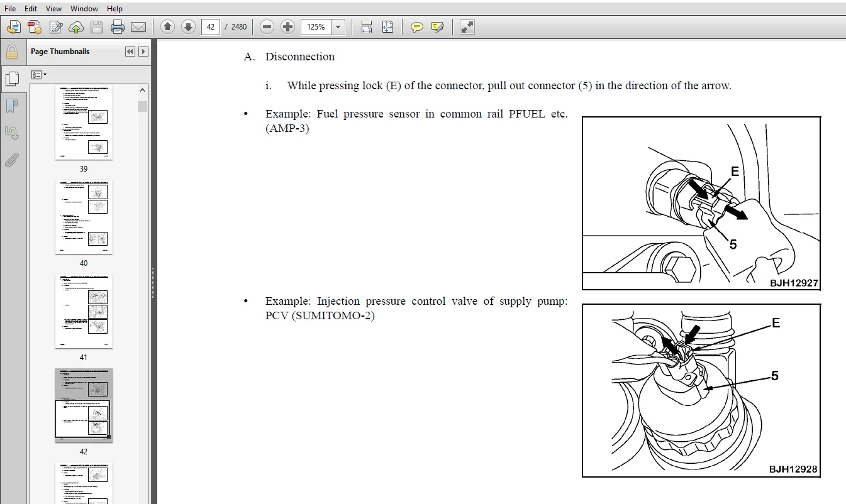Send the file via envelope email icon

click(x=138, y=27)
